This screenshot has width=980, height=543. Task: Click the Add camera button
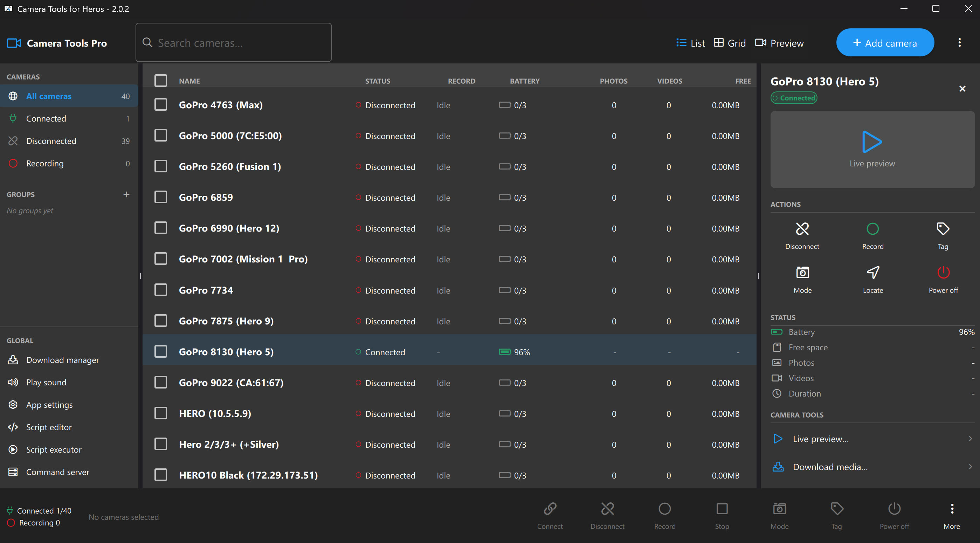tap(885, 43)
